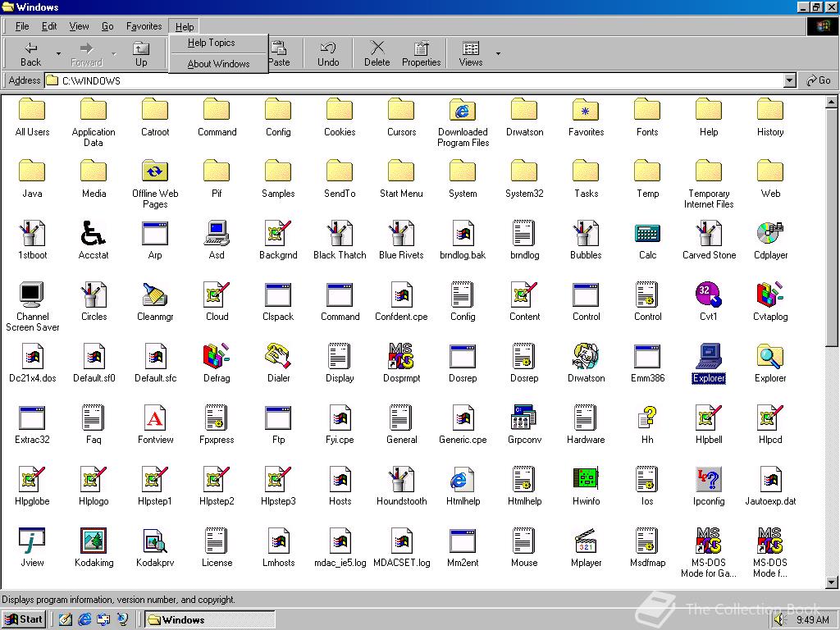The width and height of the screenshot is (840, 630).
Task: Click the Delete toolbar button
Action: pos(377,53)
